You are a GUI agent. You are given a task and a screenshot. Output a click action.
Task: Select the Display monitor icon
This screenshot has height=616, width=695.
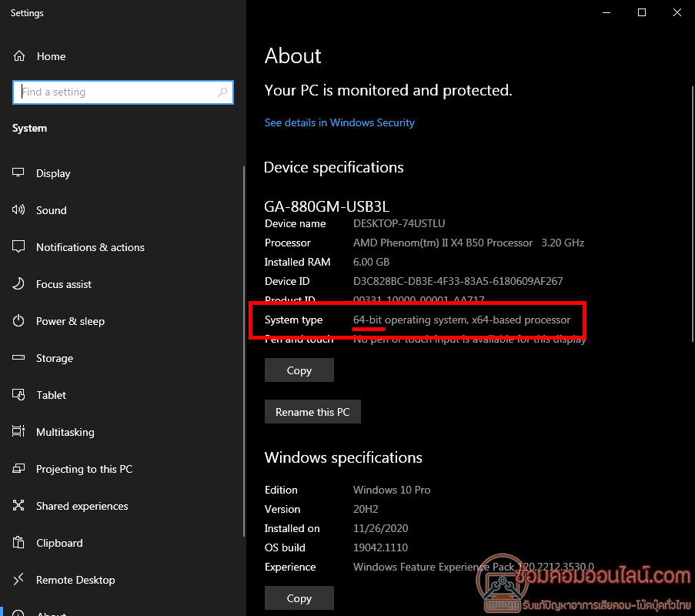(x=18, y=172)
